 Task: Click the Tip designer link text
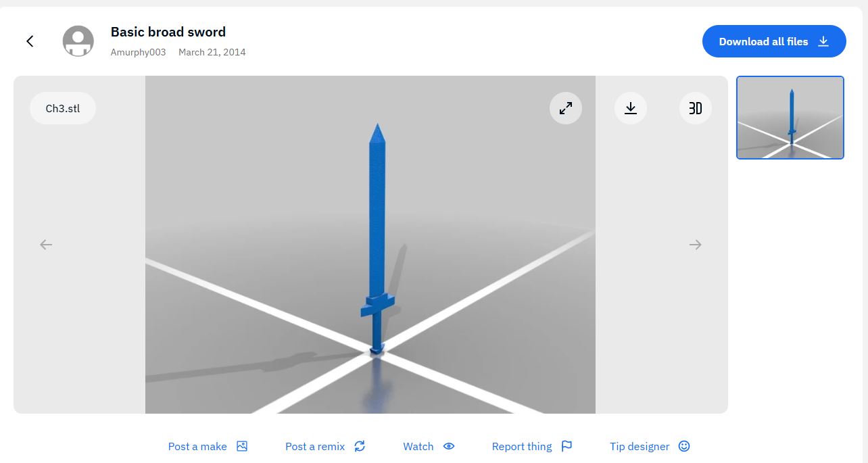(x=640, y=446)
